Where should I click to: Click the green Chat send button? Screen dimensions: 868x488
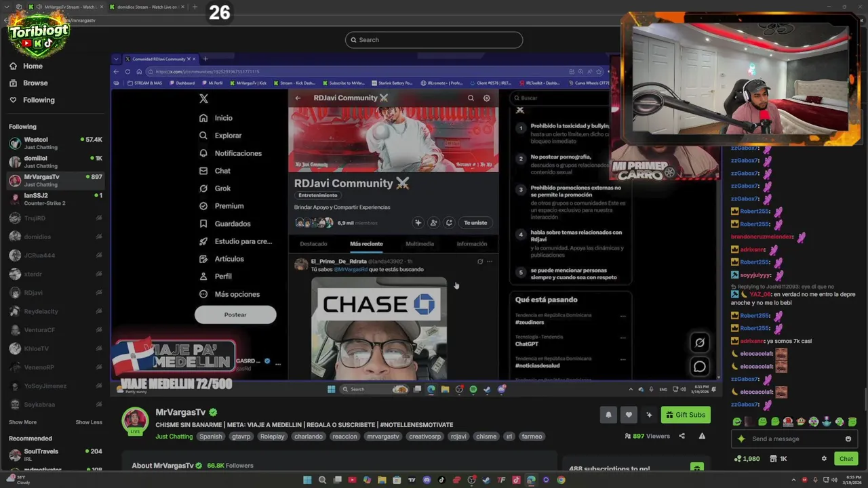click(846, 459)
